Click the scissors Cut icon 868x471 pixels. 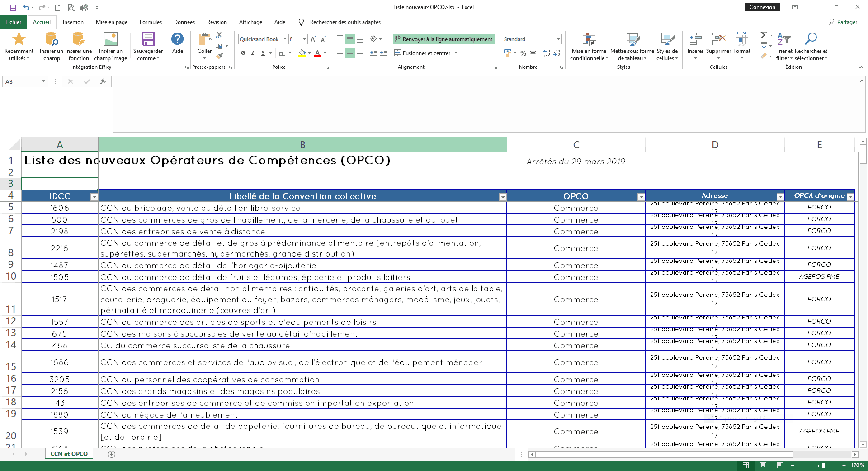pyautogui.click(x=219, y=35)
